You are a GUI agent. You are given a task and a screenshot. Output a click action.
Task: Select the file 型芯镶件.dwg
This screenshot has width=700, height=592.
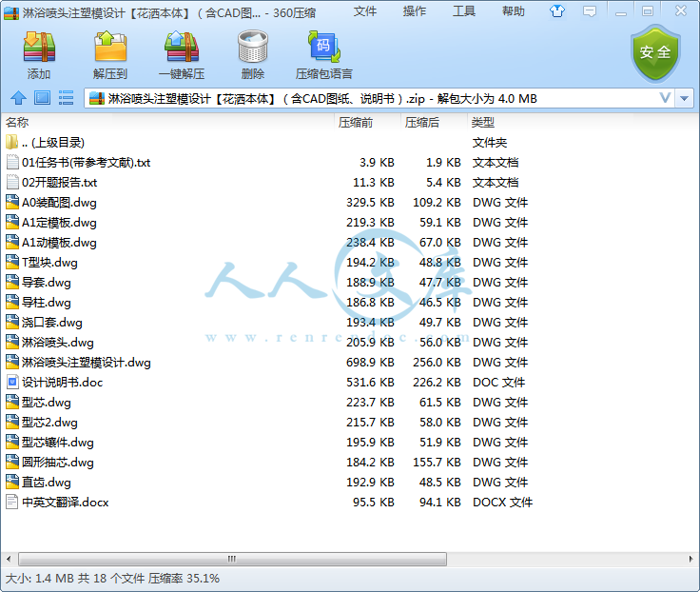[58, 443]
